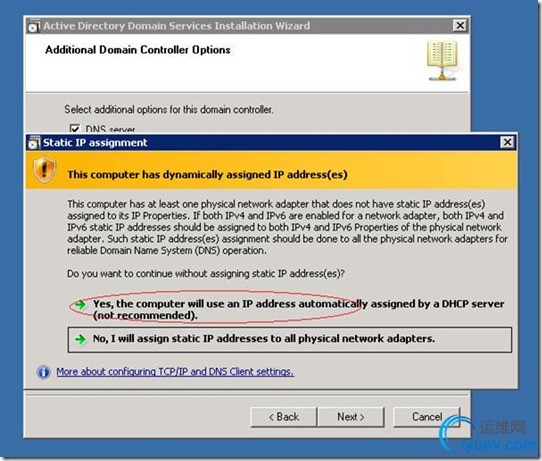
Task: Click the blue information icon beside link
Action: (44, 372)
